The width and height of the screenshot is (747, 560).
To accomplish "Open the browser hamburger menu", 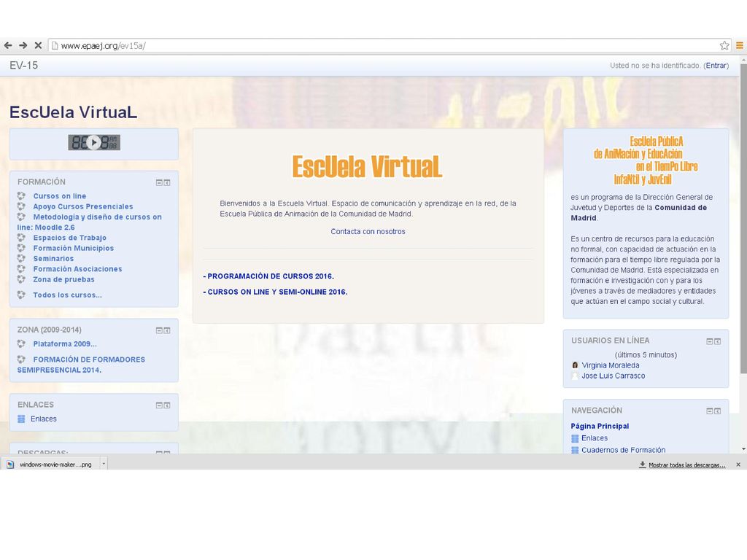I will pyautogui.click(x=740, y=46).
